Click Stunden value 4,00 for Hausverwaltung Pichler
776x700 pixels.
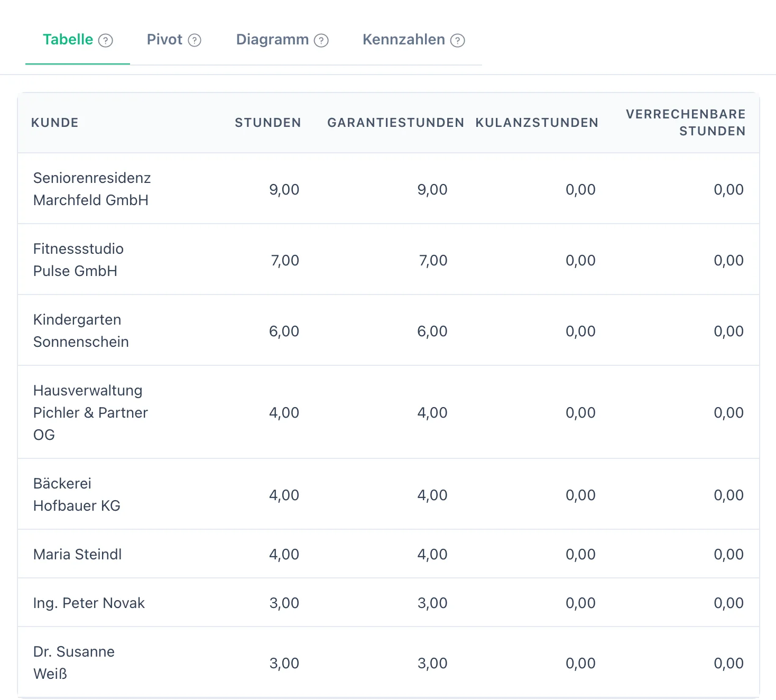[284, 413]
